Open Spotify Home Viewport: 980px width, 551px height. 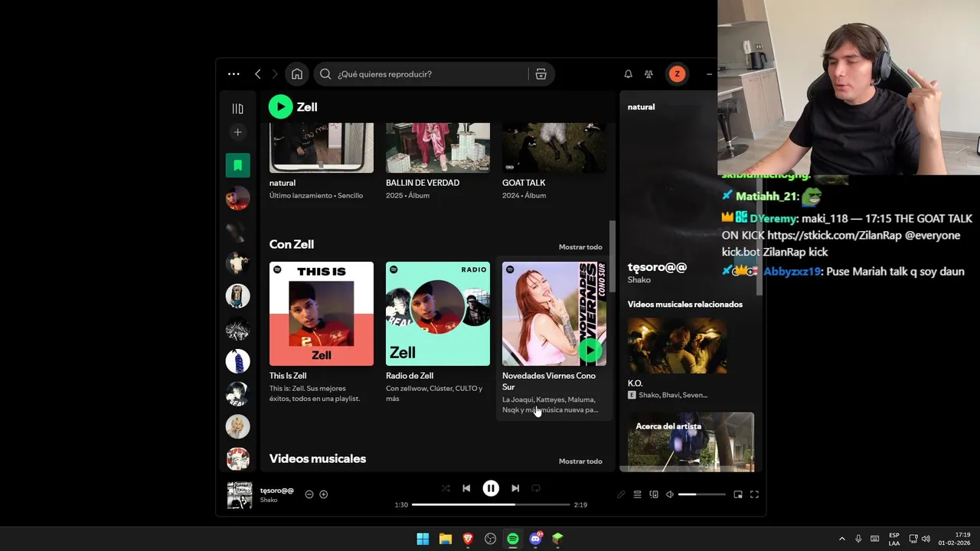click(297, 74)
